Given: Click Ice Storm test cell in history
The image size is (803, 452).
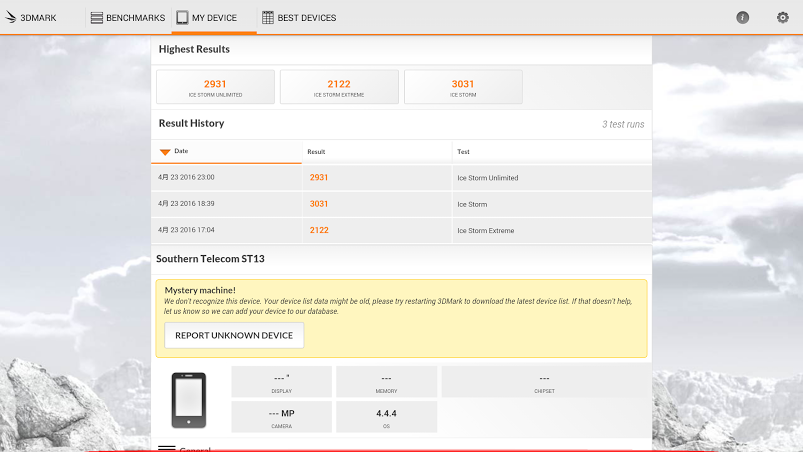Looking at the screenshot, I should (x=552, y=204).
